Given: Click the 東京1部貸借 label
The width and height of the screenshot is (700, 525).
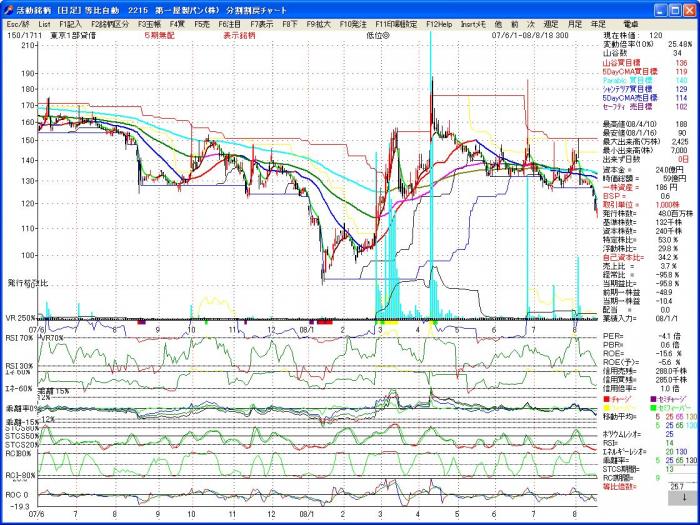Looking at the screenshot, I should tap(72, 35).
